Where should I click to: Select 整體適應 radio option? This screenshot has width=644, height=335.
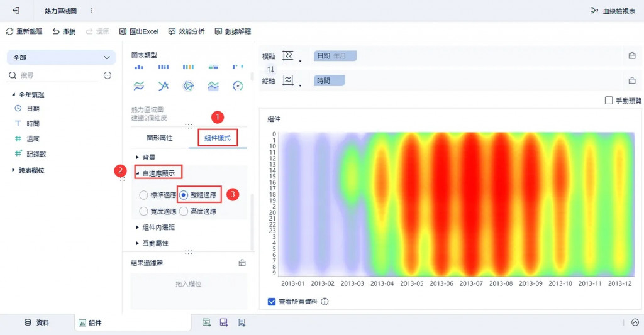pyautogui.click(x=184, y=195)
